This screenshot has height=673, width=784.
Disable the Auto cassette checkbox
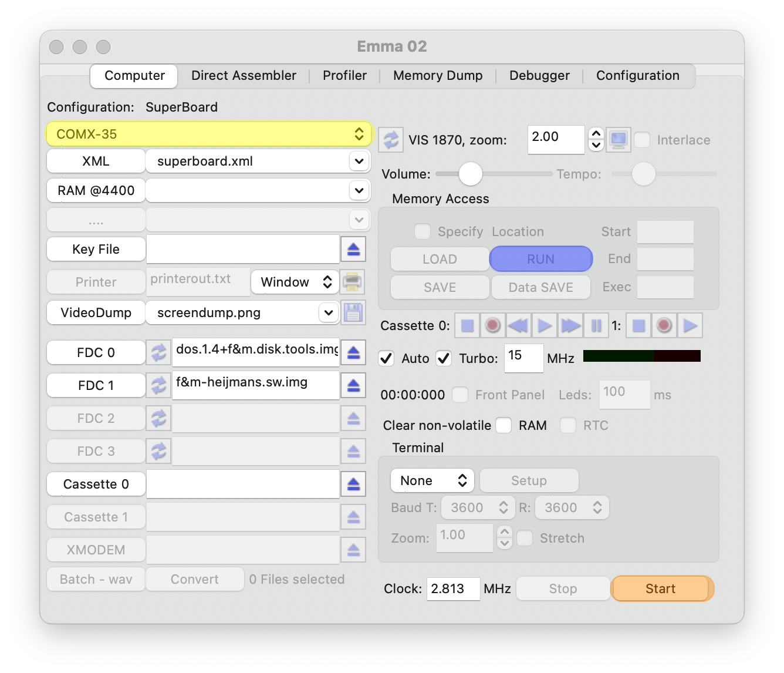pos(386,358)
